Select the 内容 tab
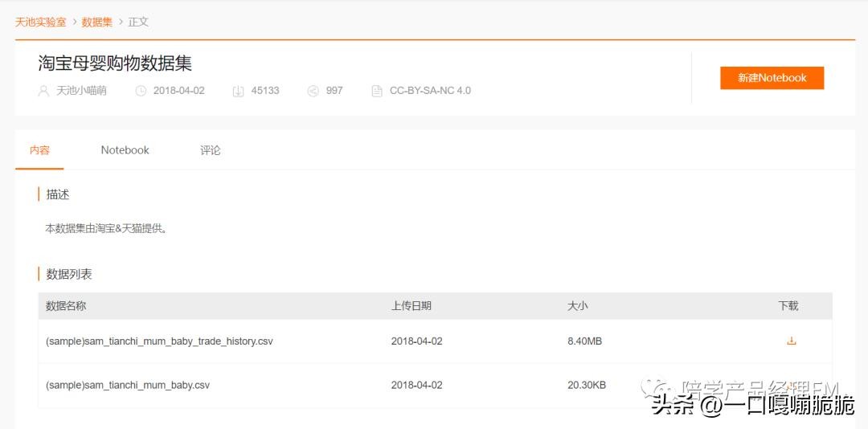 click(39, 150)
